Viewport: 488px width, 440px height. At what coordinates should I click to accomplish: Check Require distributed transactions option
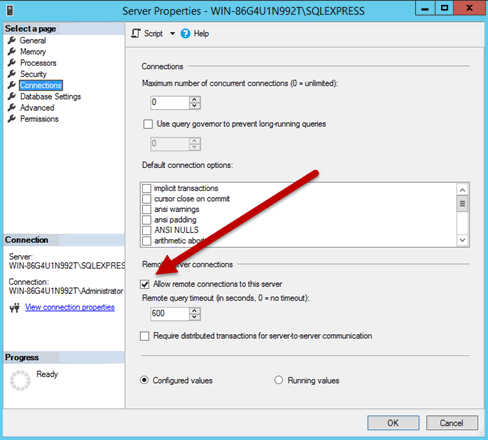(x=145, y=336)
